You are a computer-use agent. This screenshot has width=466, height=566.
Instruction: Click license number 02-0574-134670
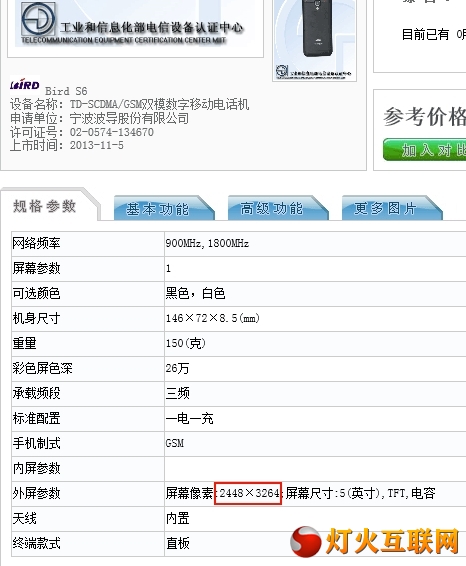coord(112,132)
